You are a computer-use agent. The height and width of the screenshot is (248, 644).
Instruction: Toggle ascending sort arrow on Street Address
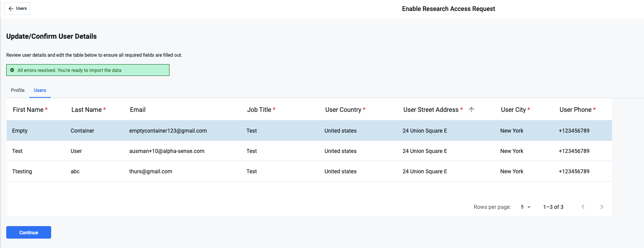(x=471, y=110)
